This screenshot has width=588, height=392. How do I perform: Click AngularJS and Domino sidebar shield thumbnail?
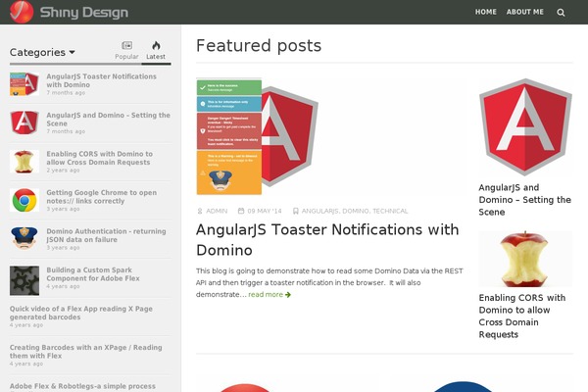(24, 122)
